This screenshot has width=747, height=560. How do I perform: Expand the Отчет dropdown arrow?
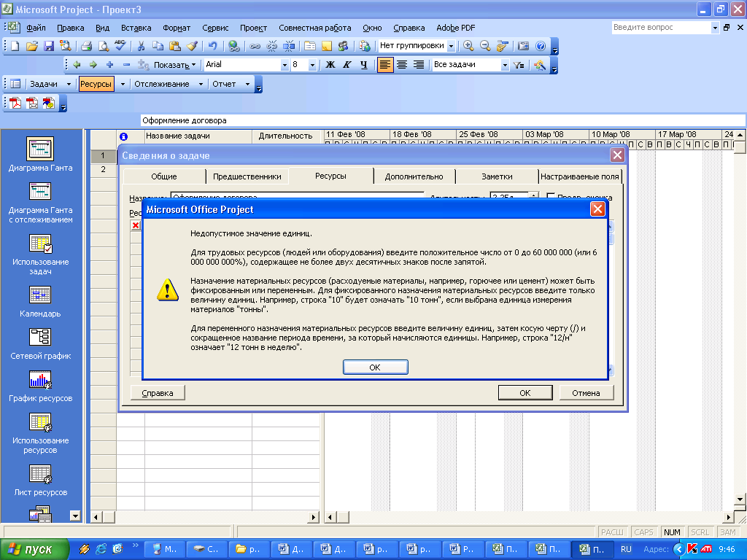pos(247,84)
